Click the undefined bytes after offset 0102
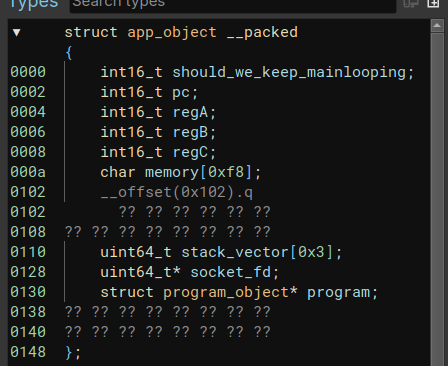448x366 pixels. click(x=194, y=212)
